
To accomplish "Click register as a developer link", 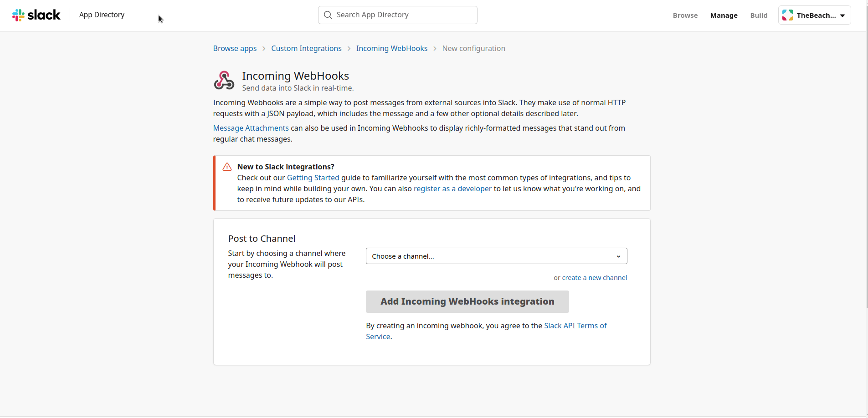I will click(x=452, y=189).
